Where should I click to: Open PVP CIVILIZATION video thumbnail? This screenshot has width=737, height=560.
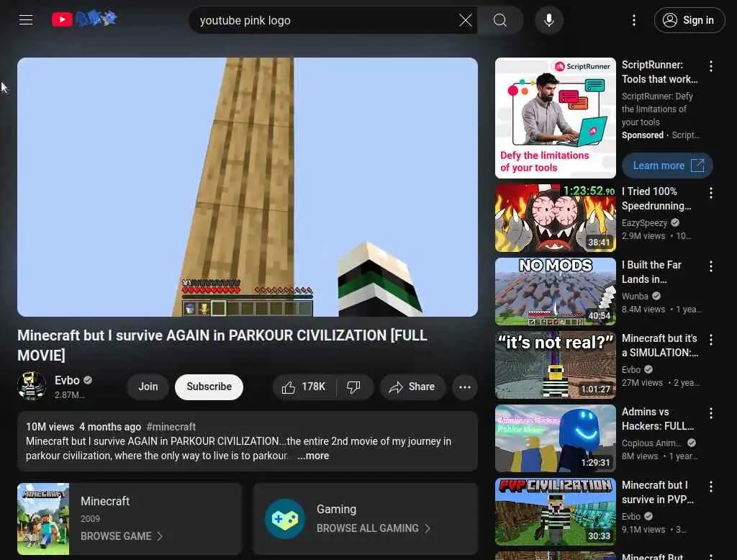pos(555,512)
